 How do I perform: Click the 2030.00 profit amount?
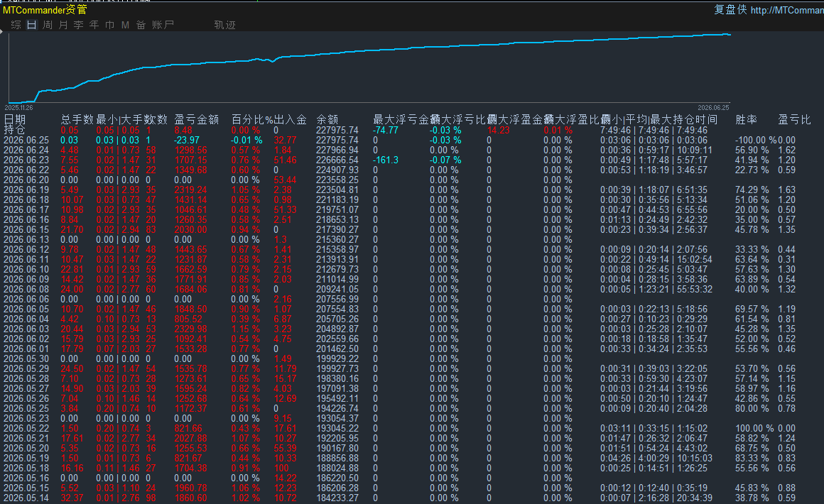point(191,229)
